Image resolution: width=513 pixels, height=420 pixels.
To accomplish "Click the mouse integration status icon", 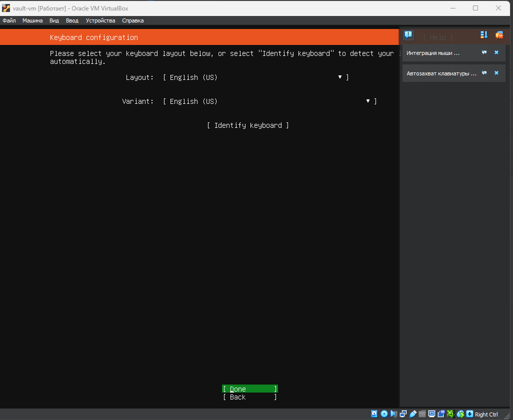I will pos(460,414).
